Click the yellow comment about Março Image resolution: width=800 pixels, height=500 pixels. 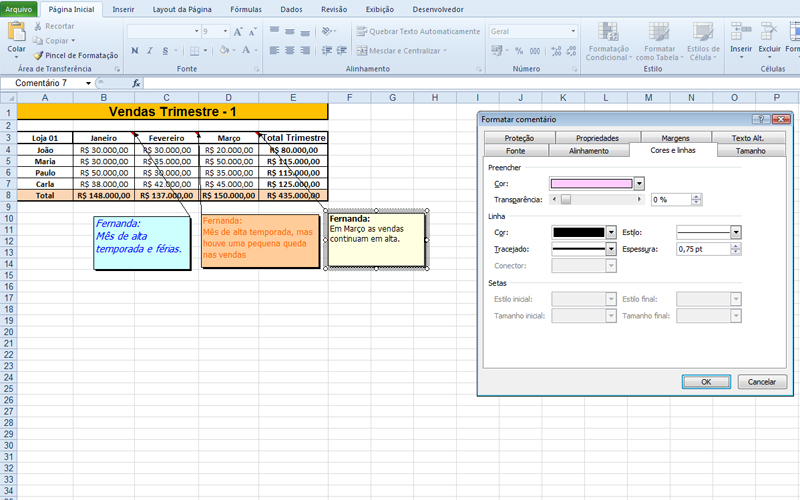376,240
